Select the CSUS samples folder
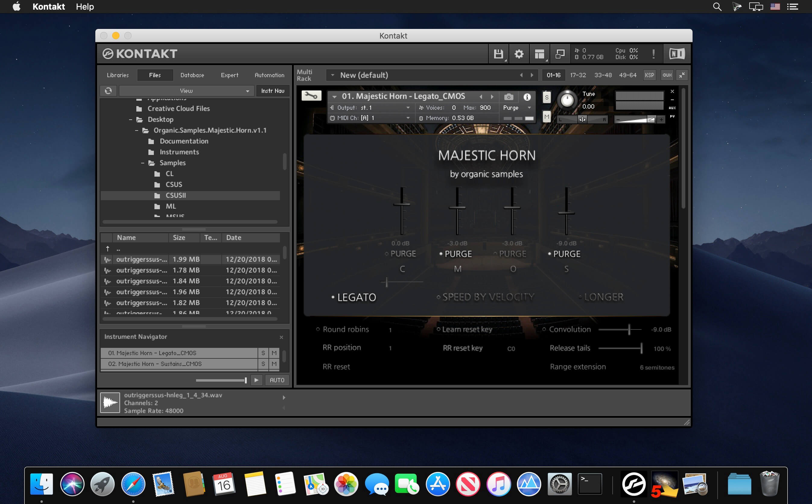Image resolution: width=812 pixels, height=504 pixels. pyautogui.click(x=174, y=185)
